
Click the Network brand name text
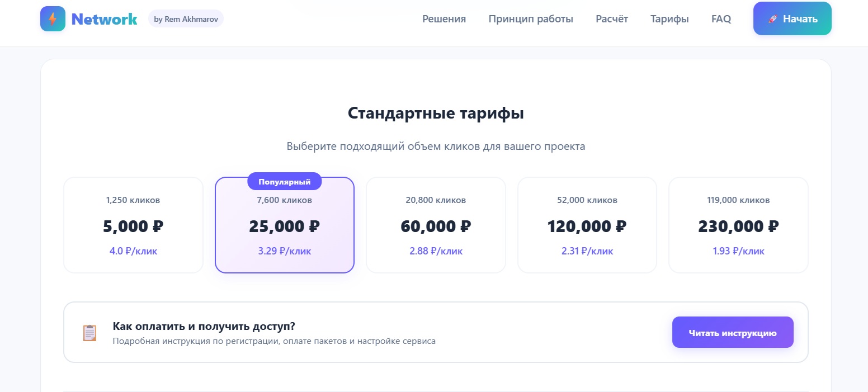coord(104,19)
